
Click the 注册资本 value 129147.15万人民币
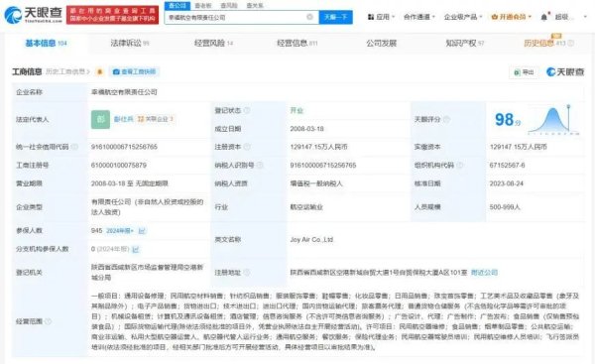tap(318, 147)
